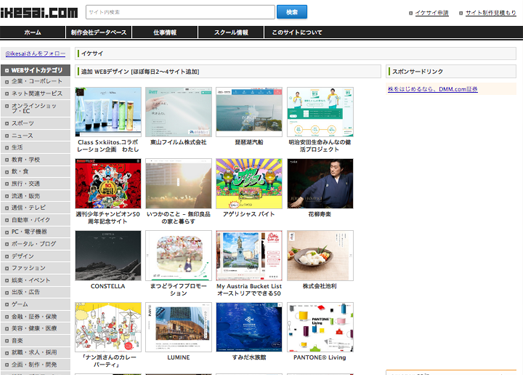This screenshot has width=523, height=375.
Task: Open the 東山フイルム株式会社 thumbnail
Action: pos(178,112)
